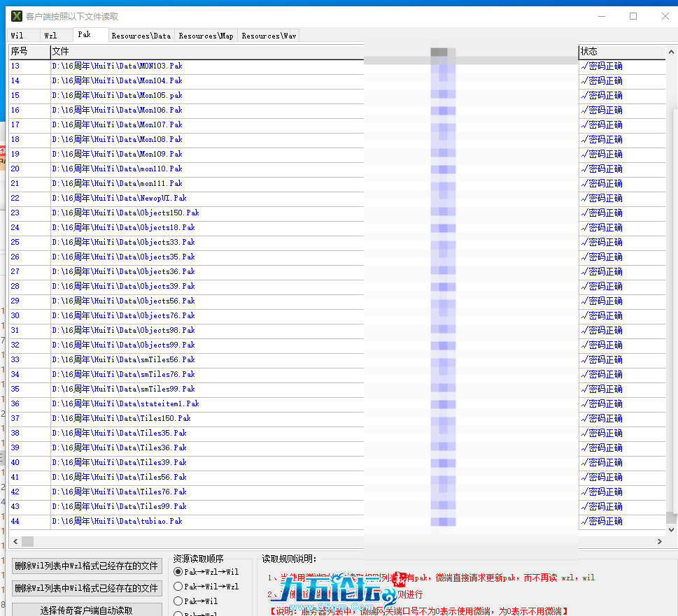678x616 pixels.
Task: Click the 密码正确 status in row 13
Action: tap(602, 66)
